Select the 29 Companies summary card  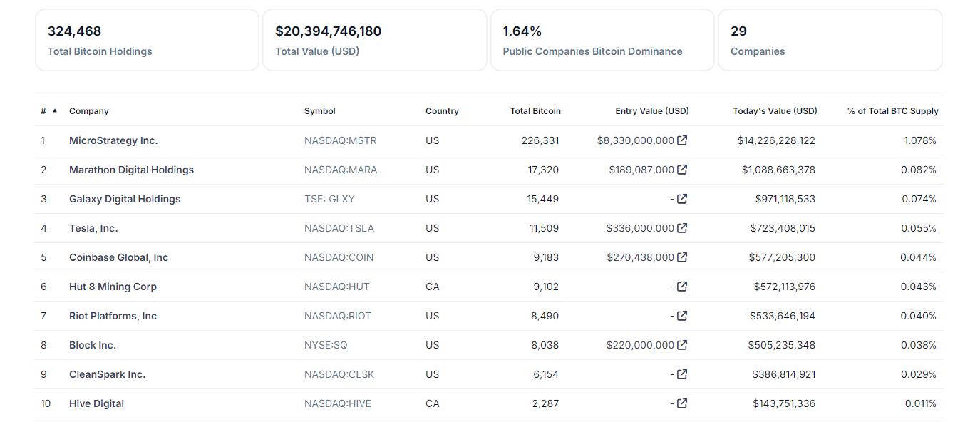[x=830, y=40]
